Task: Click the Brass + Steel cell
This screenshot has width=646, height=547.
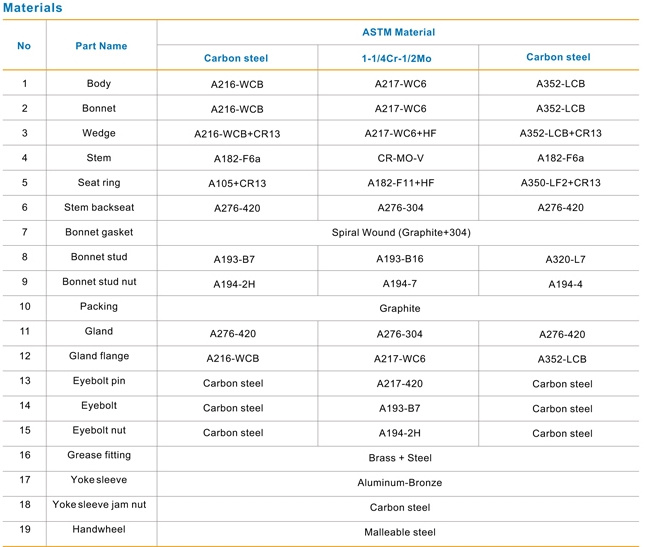Action: pos(400,458)
